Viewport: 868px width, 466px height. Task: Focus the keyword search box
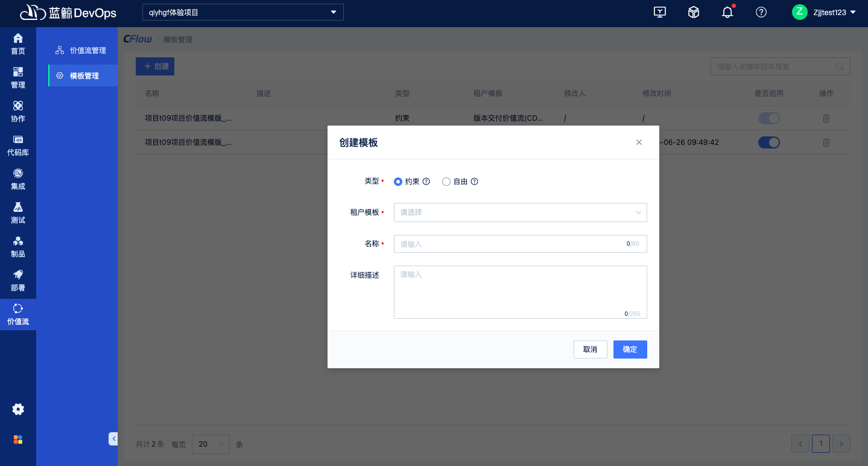click(781, 66)
